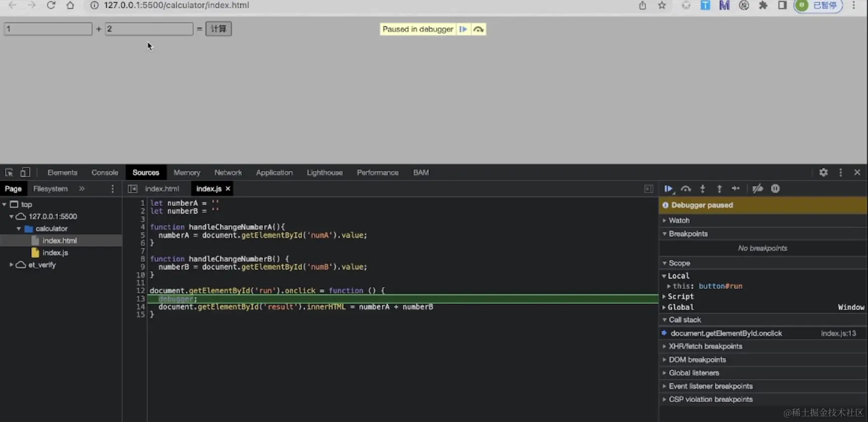Click the Step icon in debugger toolbar
Screen dimensions: 868x422
(736, 189)
